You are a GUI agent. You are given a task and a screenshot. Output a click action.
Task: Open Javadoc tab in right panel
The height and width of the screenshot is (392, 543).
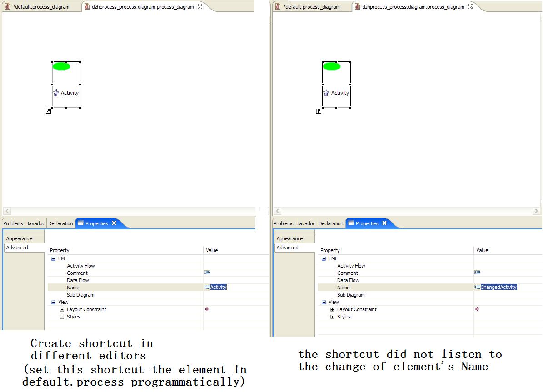(x=306, y=223)
